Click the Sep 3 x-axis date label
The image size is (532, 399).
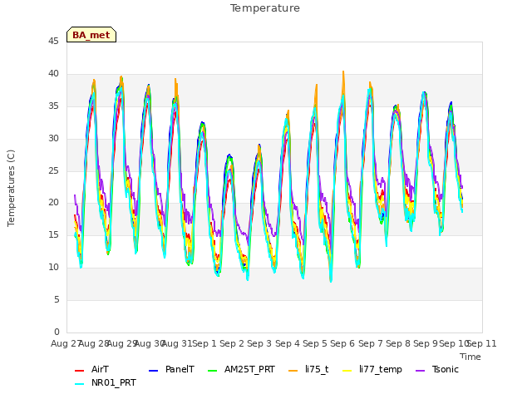click(x=259, y=343)
